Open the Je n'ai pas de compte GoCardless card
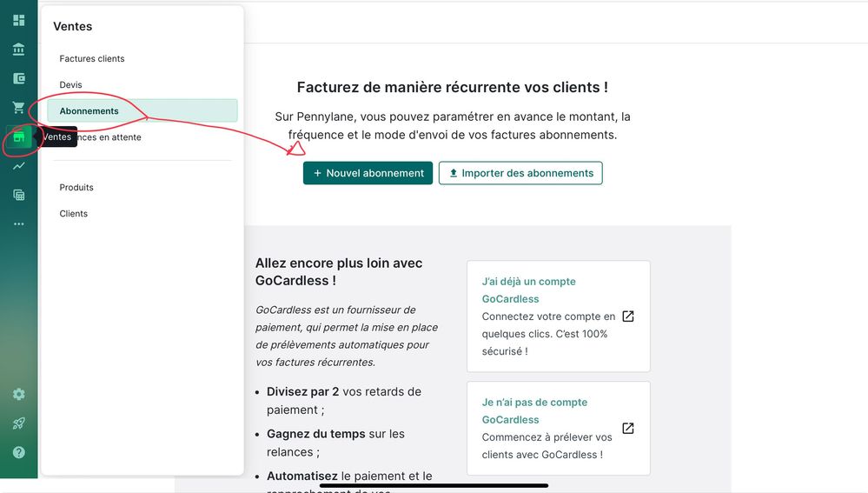The image size is (868, 493). (x=558, y=428)
